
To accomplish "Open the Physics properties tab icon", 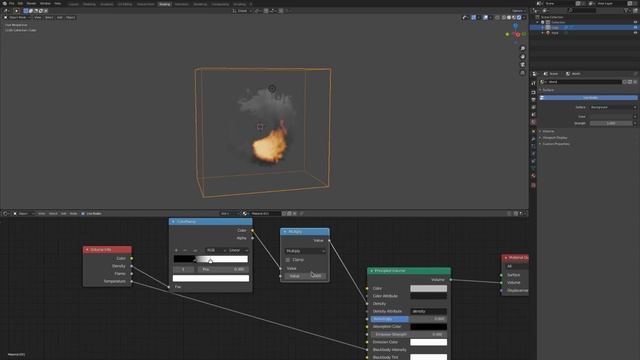I will coord(533,154).
